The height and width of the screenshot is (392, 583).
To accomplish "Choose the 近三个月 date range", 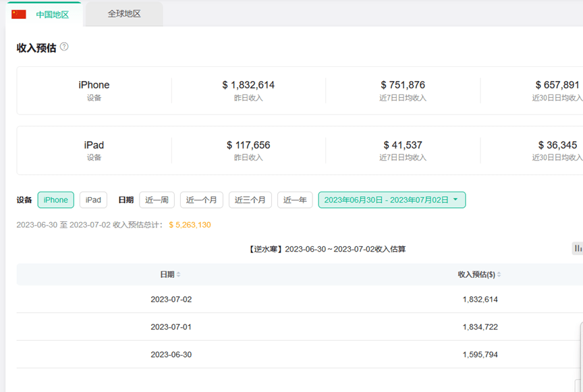I will point(250,200).
